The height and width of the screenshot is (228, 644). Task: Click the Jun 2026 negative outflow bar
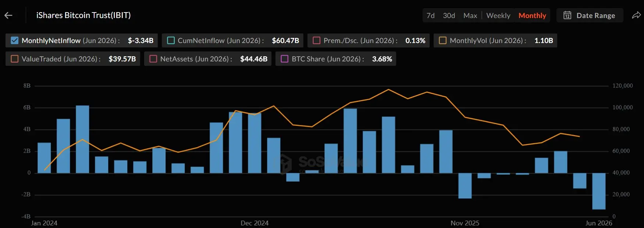599,191
